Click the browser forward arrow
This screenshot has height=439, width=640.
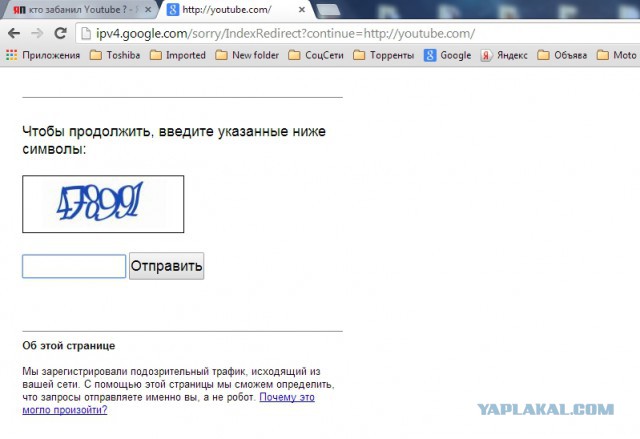[x=37, y=33]
